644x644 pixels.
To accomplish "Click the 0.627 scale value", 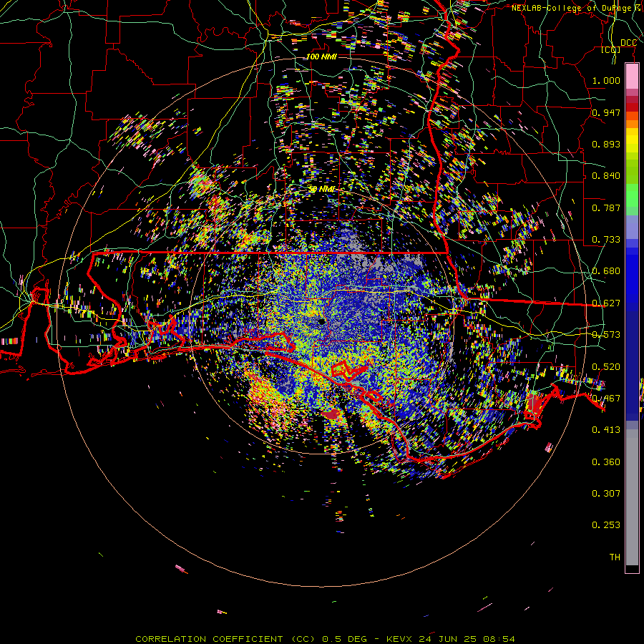I will [x=606, y=303].
